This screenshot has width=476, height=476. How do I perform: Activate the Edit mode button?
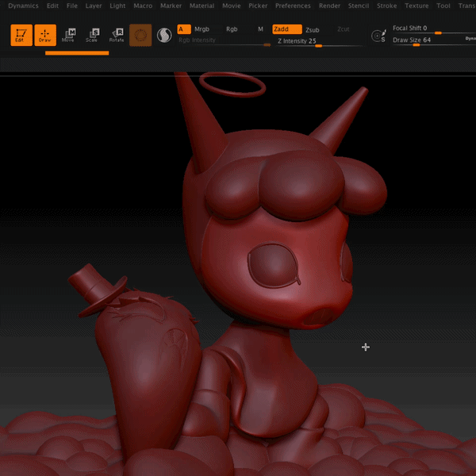pos(21,35)
